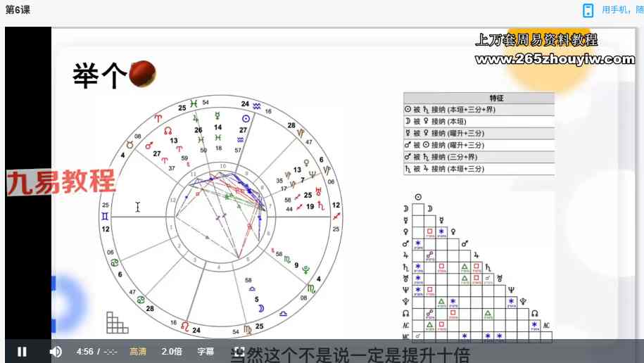Click the chestnut emoji beside 举个
Screen dimensions: 644x363
pos(142,75)
